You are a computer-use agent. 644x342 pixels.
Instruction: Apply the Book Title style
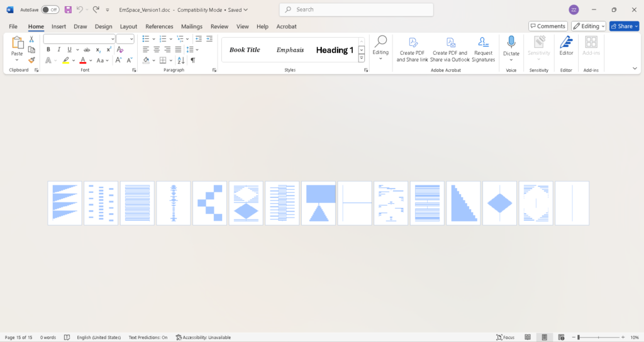click(245, 50)
